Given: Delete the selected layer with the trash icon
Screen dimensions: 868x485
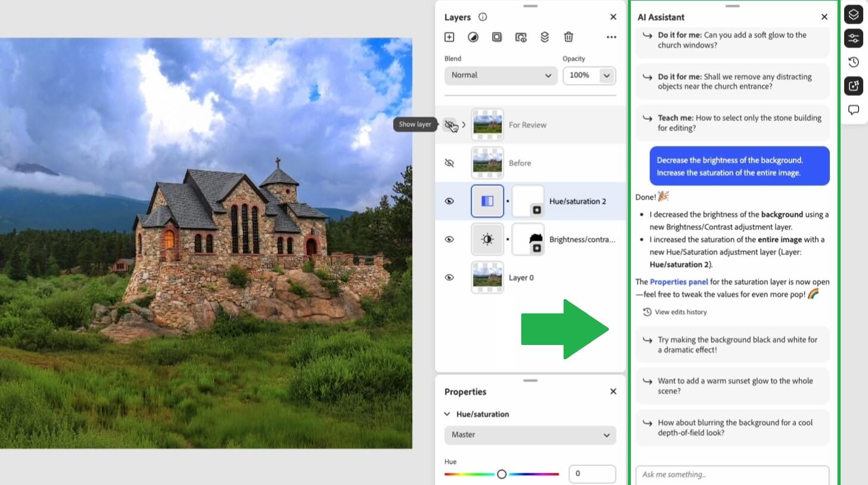Looking at the screenshot, I should point(568,37).
